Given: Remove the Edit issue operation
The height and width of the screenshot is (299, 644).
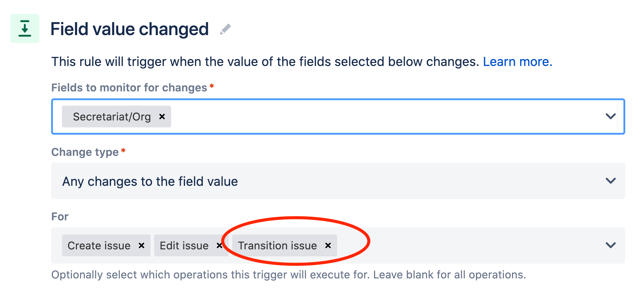Looking at the screenshot, I should [220, 245].
